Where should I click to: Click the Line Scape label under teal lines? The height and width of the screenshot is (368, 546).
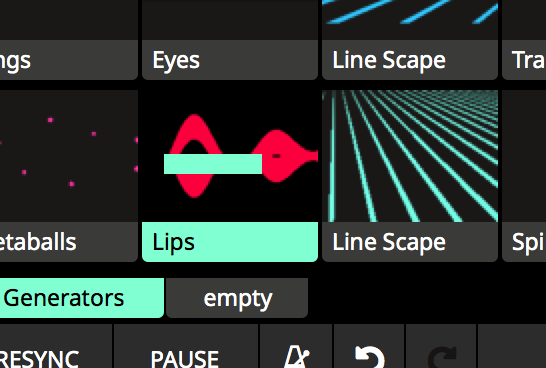pyautogui.click(x=410, y=242)
